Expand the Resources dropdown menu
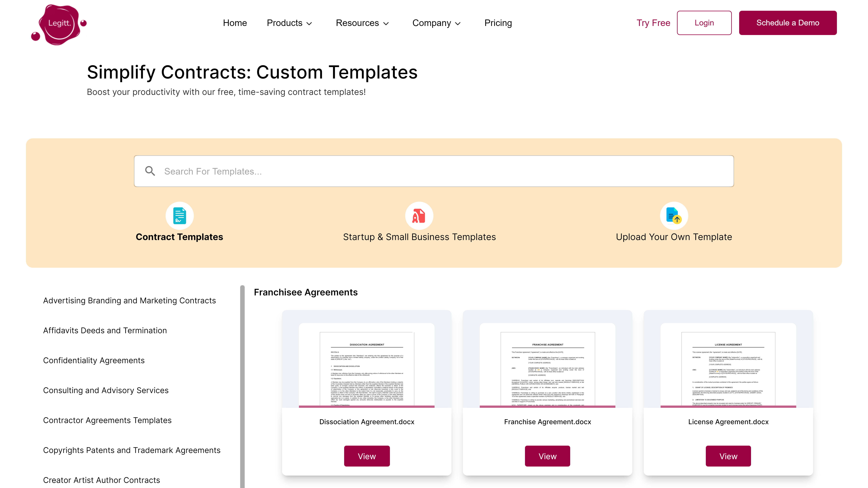 [x=362, y=23]
